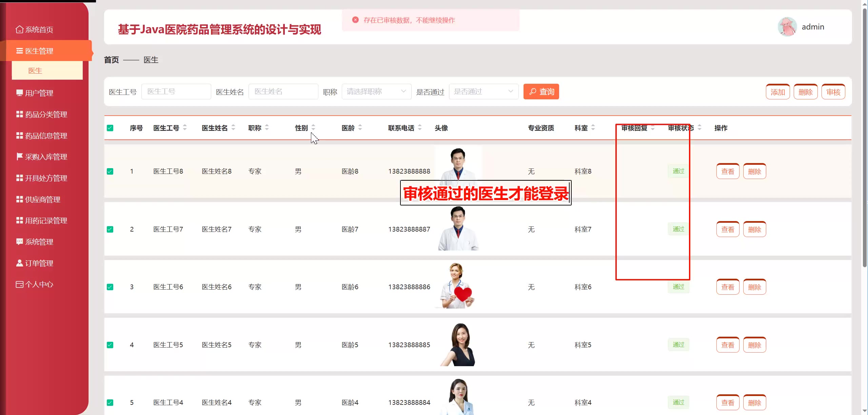Click the chat icon beside 系统管理
The image size is (868, 415).
19,242
